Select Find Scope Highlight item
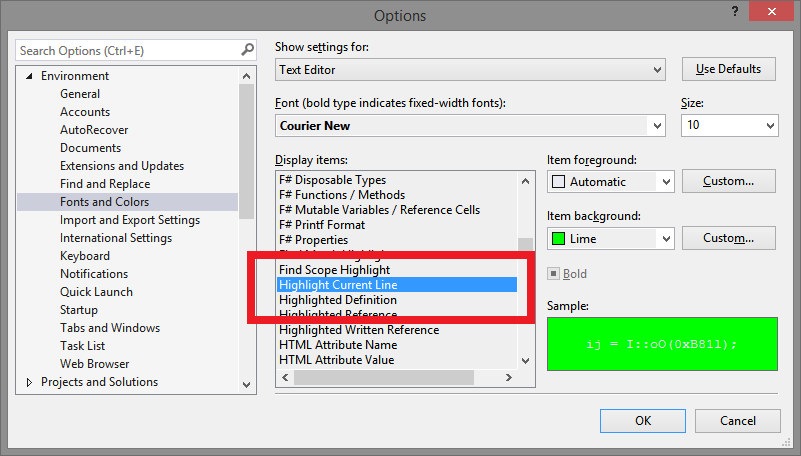This screenshot has height=456, width=801. (x=397, y=270)
